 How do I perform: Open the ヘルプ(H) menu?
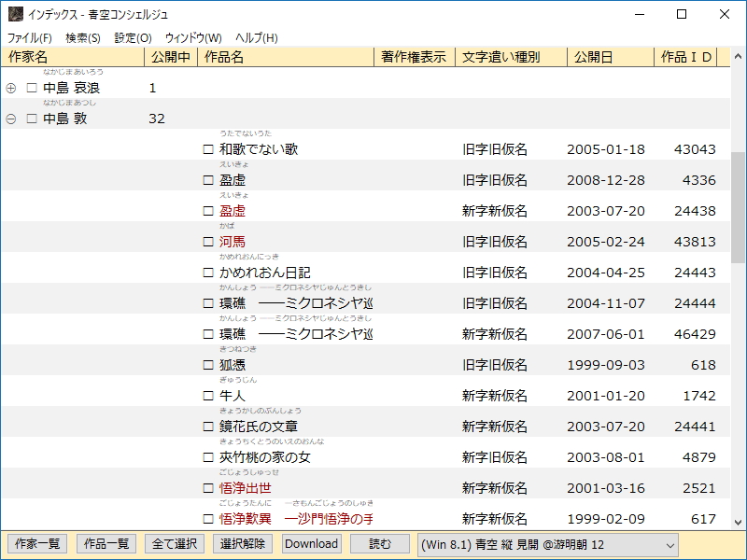pyautogui.click(x=256, y=37)
